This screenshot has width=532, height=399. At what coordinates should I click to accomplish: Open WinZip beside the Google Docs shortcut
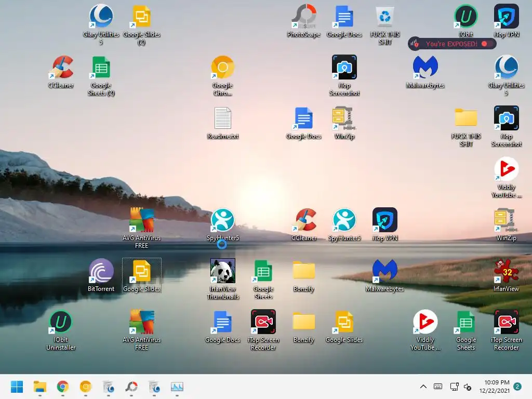[x=344, y=123]
